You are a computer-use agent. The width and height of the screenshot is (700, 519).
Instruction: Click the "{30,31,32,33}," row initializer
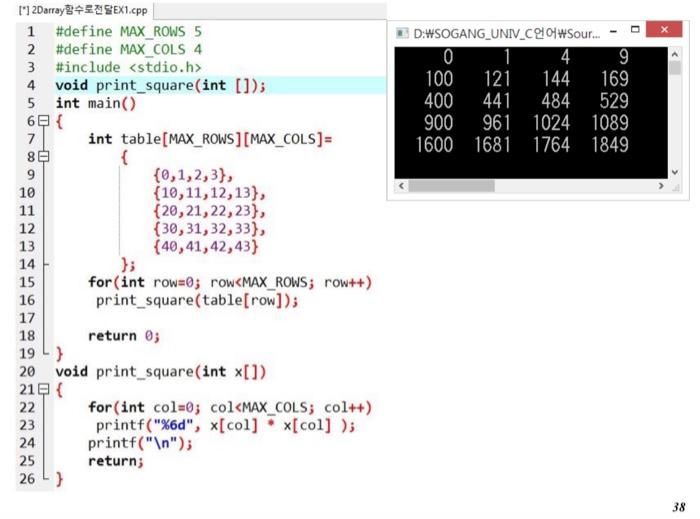click(209, 228)
